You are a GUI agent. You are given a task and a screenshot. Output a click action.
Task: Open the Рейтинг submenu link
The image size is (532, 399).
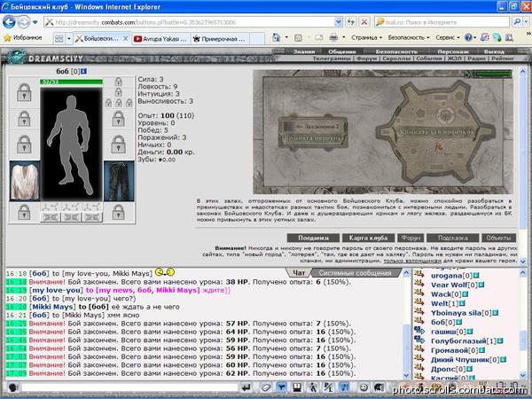[x=503, y=59]
